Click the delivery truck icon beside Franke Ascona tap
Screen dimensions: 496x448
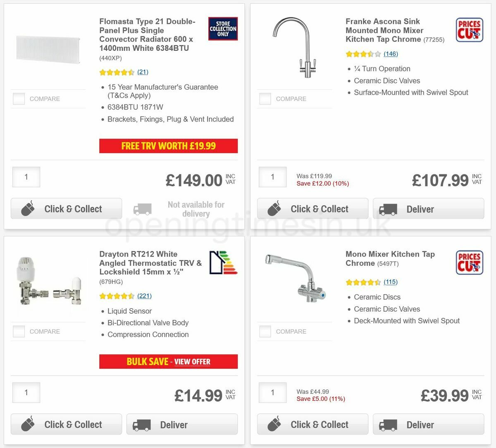point(388,209)
